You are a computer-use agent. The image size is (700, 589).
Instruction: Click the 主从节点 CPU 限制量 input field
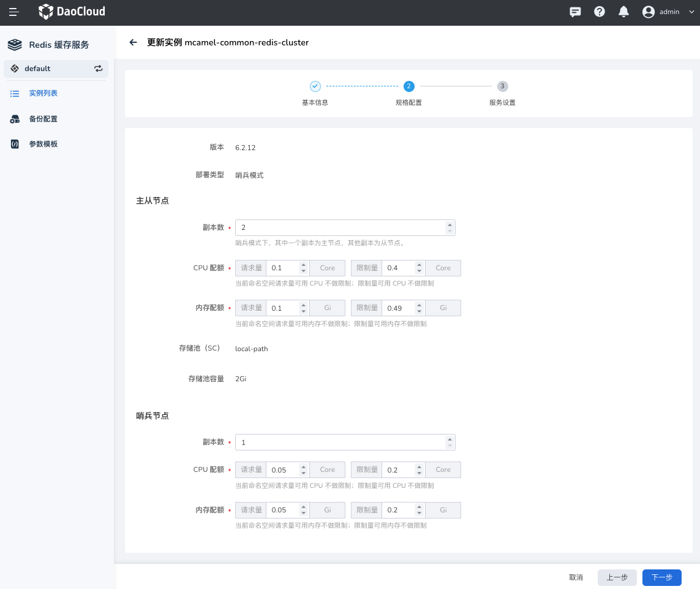[398, 268]
